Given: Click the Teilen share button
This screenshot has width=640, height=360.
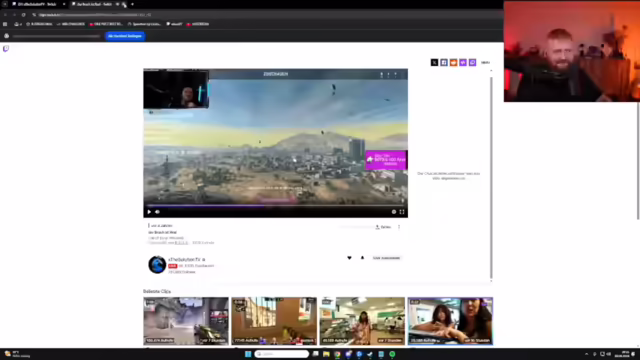Looking at the screenshot, I should click(383, 227).
